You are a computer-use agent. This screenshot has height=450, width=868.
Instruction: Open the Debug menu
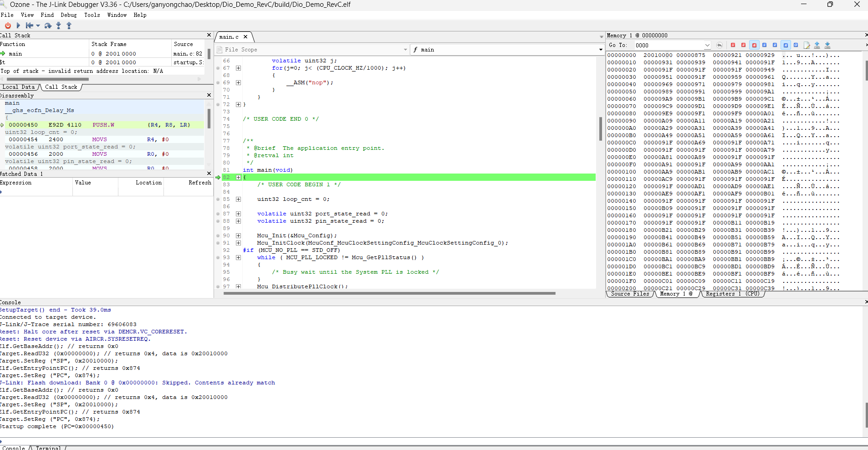pyautogui.click(x=69, y=15)
